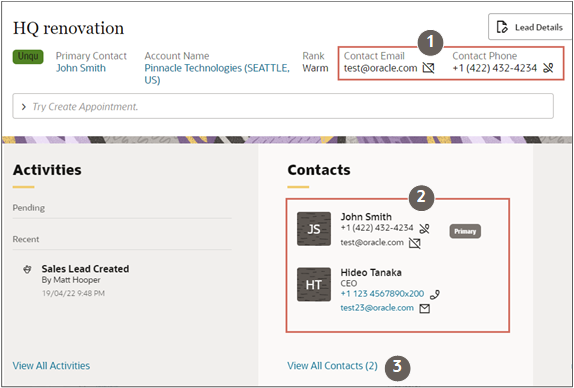The width and height of the screenshot is (574, 388).
Task: Click the header email test@oracle.com
Action: pyautogui.click(x=380, y=68)
